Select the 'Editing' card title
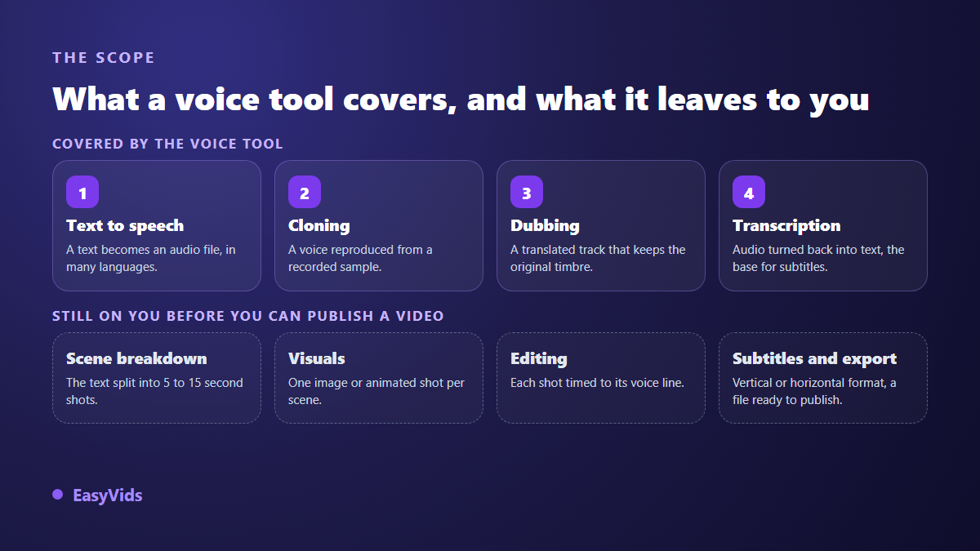Viewport: 980px width, 551px height. [x=539, y=359]
